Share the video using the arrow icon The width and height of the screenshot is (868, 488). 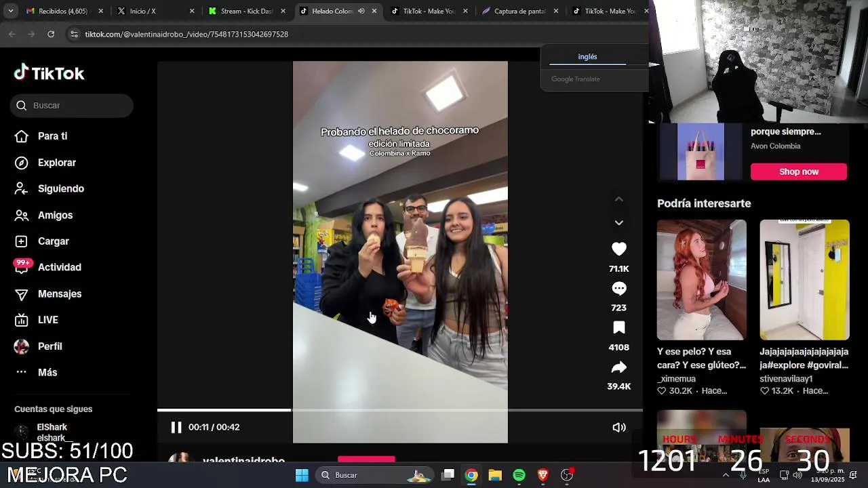[x=619, y=367]
